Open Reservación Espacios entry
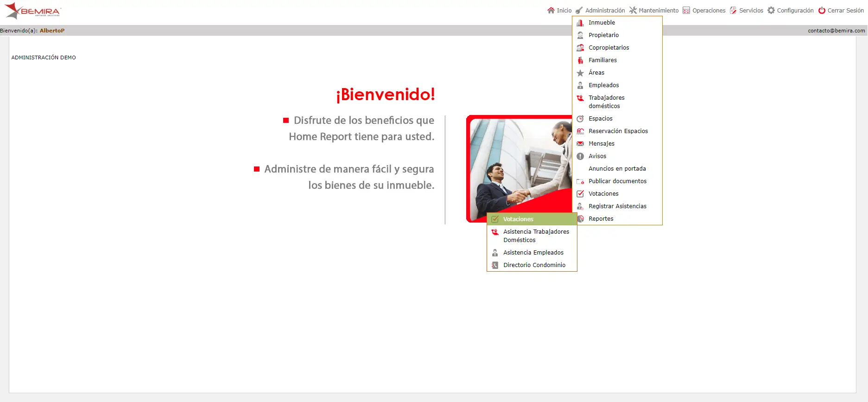 coord(617,131)
